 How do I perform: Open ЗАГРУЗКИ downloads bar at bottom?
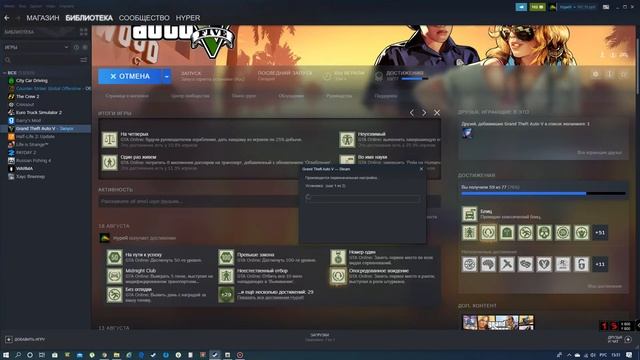click(320, 337)
